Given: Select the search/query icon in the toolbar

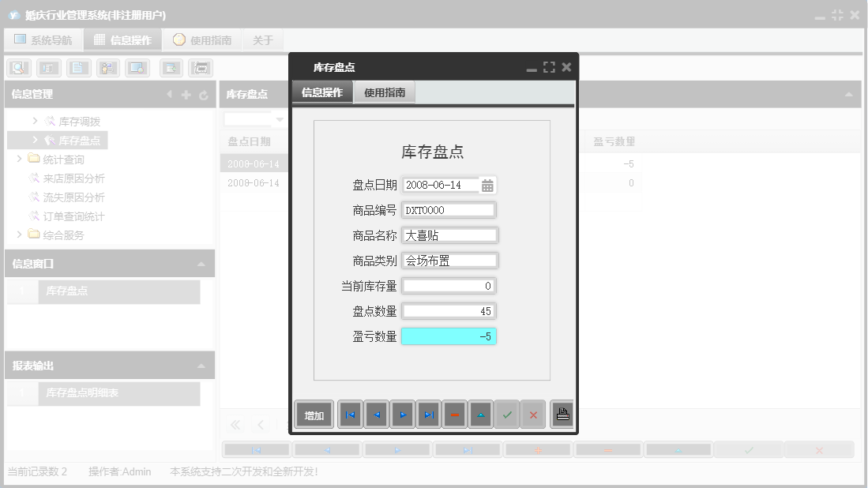Looking at the screenshot, I should (17, 68).
